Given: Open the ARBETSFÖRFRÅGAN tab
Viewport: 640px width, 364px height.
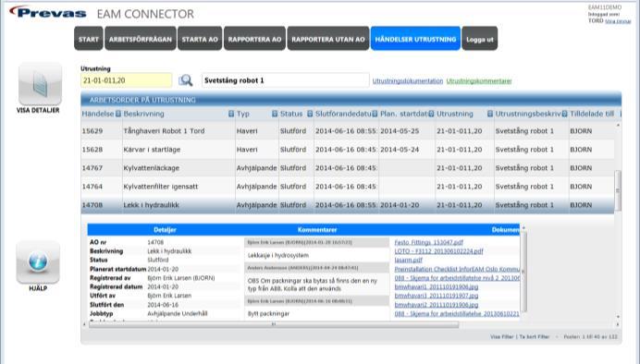Looking at the screenshot, I should 141,39.
